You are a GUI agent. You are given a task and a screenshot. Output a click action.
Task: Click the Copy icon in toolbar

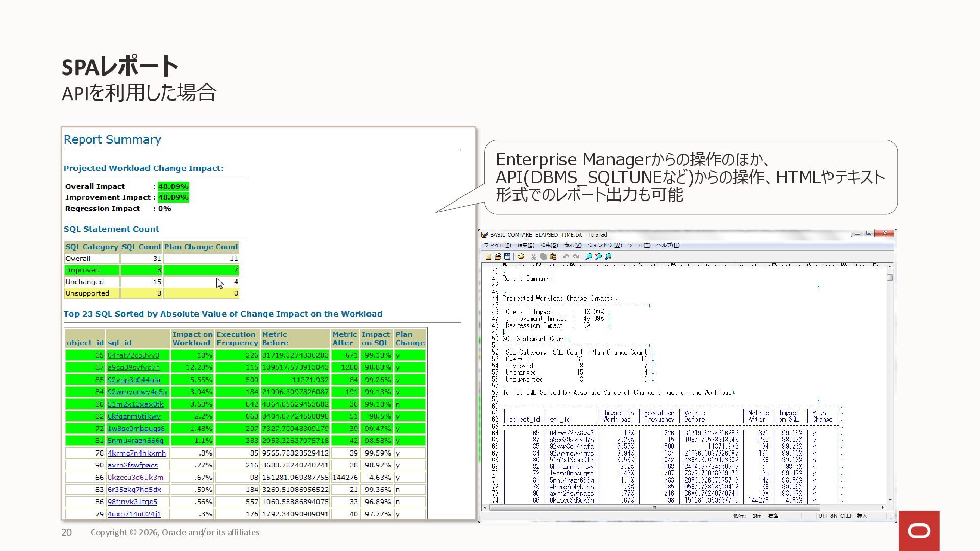[x=543, y=257]
